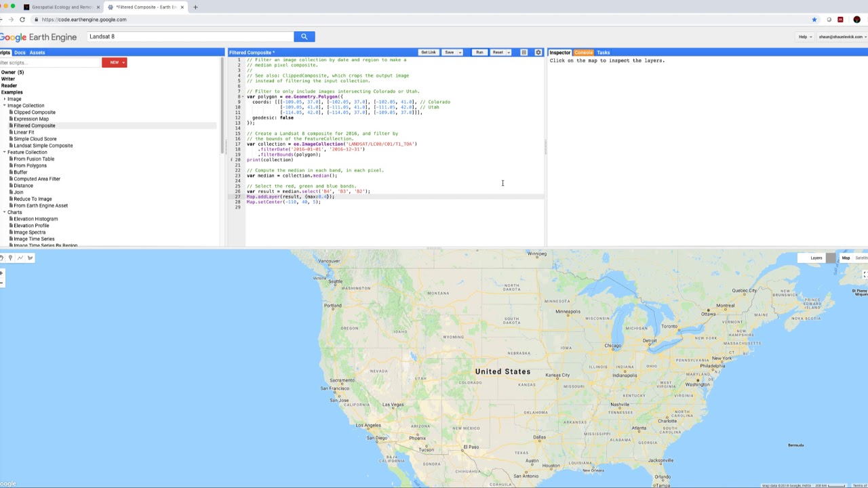Reload the browser page
The height and width of the screenshot is (488, 868).
pyautogui.click(x=22, y=20)
